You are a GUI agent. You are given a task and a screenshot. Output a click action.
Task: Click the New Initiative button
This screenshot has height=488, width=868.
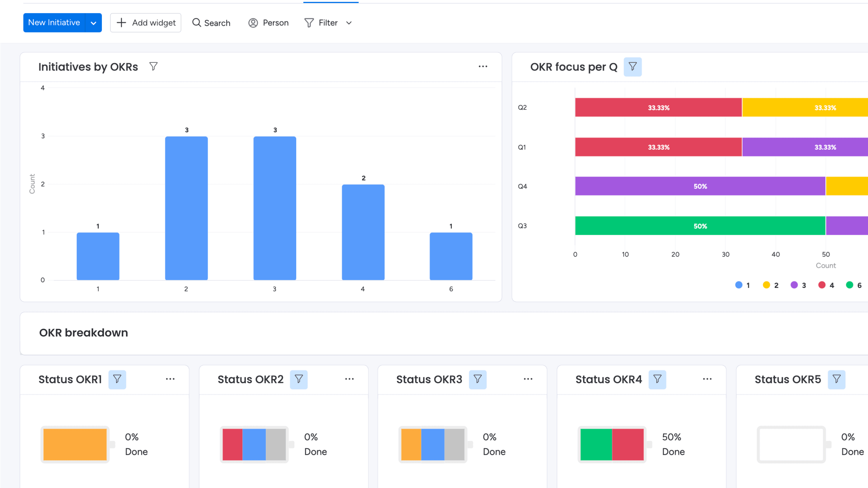click(54, 23)
